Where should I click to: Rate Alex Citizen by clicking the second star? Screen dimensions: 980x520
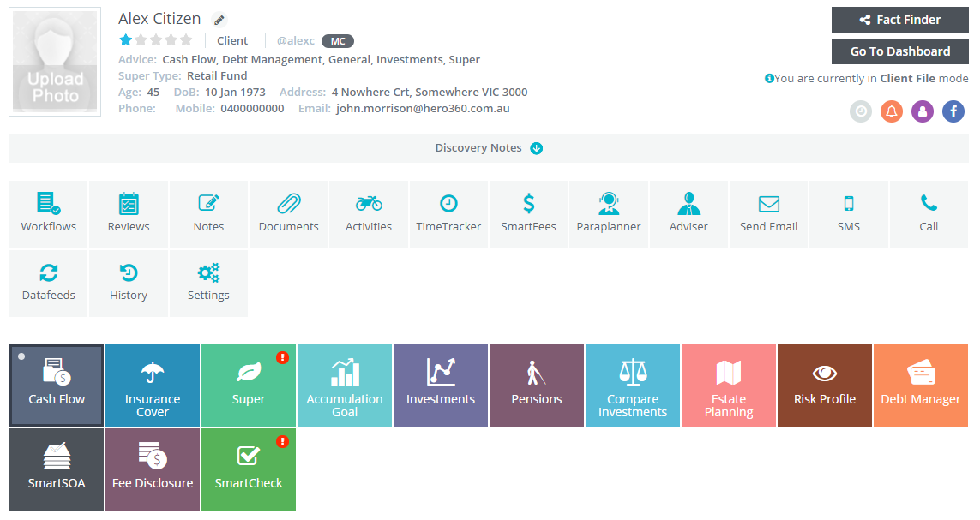tap(141, 39)
